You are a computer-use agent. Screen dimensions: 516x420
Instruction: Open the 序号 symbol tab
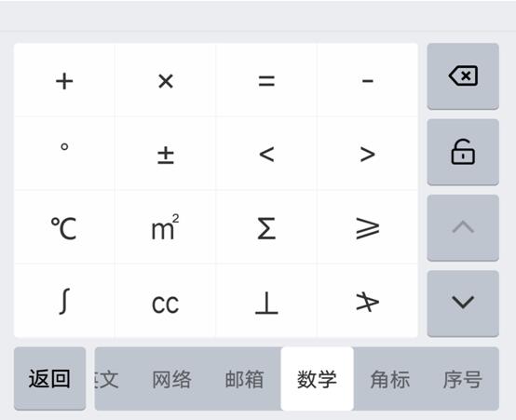(x=462, y=379)
